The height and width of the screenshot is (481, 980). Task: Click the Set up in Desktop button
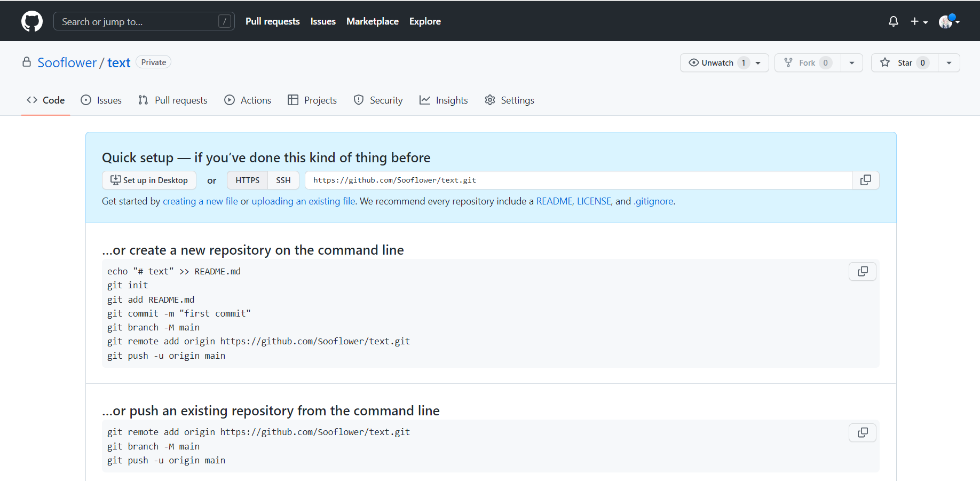[x=149, y=180]
